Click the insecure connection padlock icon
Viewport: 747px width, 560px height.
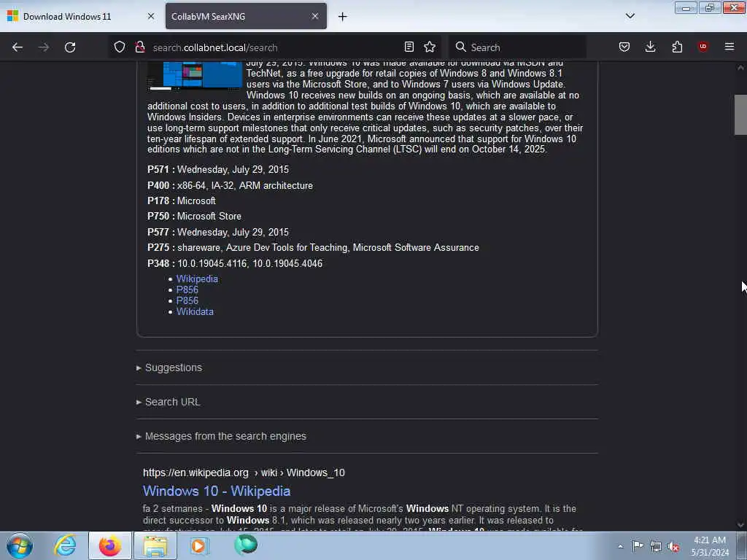[x=140, y=47]
